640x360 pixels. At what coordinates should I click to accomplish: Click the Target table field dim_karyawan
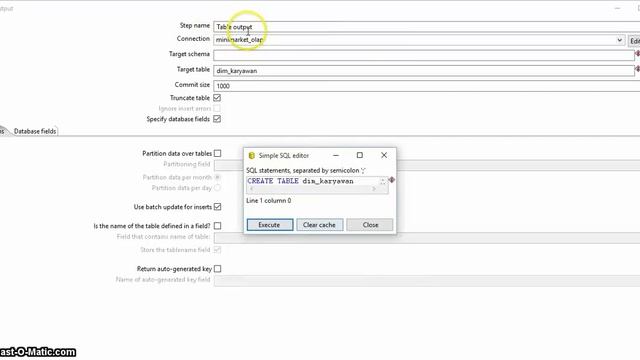[424, 71]
